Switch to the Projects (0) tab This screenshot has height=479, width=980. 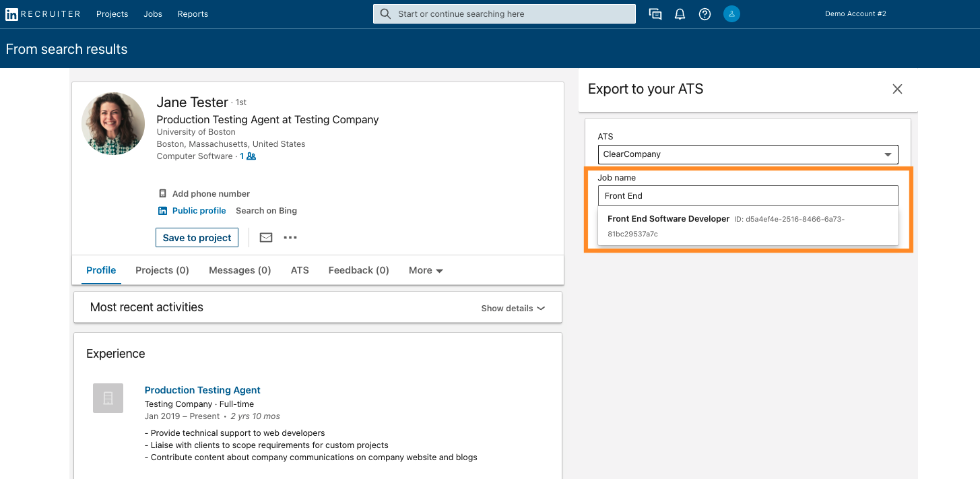[162, 270]
